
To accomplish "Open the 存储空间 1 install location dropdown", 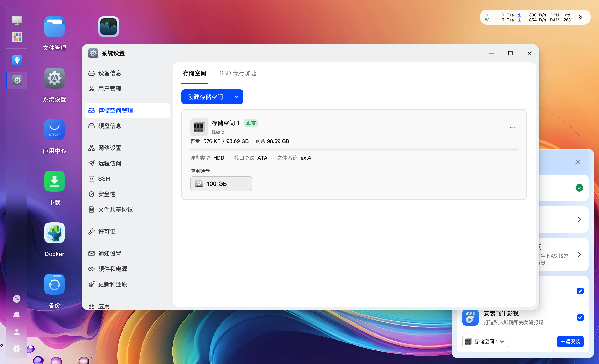I will tap(485, 341).
